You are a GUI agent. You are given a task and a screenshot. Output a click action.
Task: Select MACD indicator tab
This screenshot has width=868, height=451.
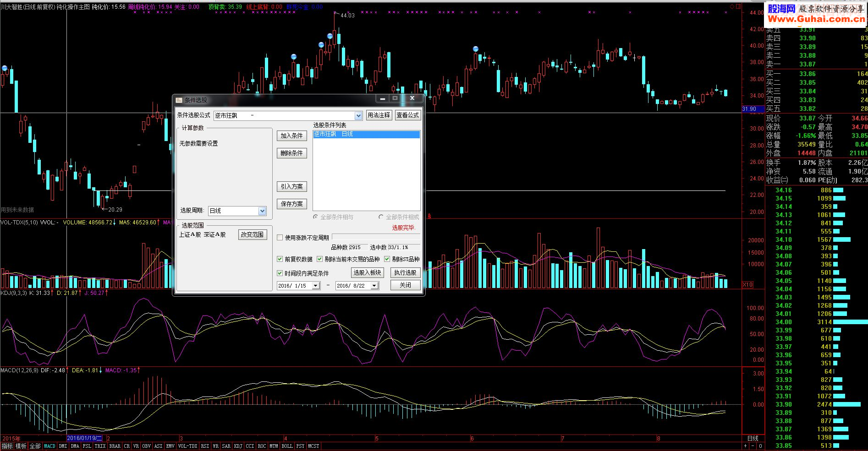[x=49, y=446]
